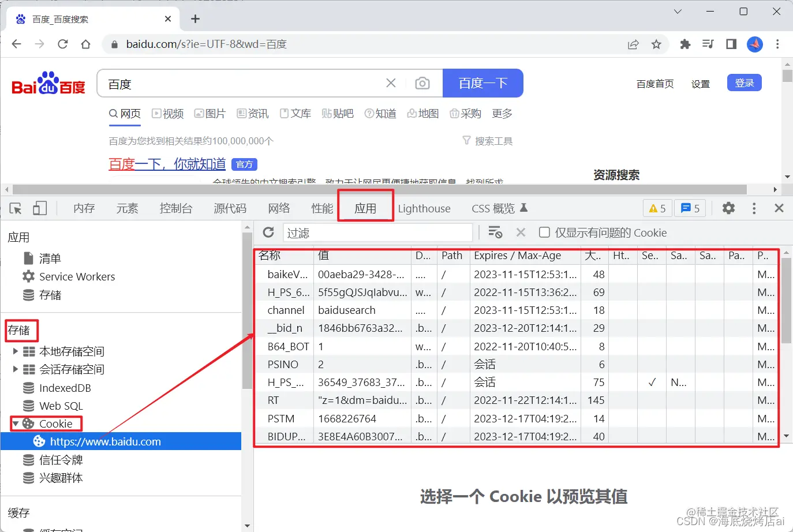Click the X to clear the filter
Viewport: 793px width, 532px height.
[521, 233]
